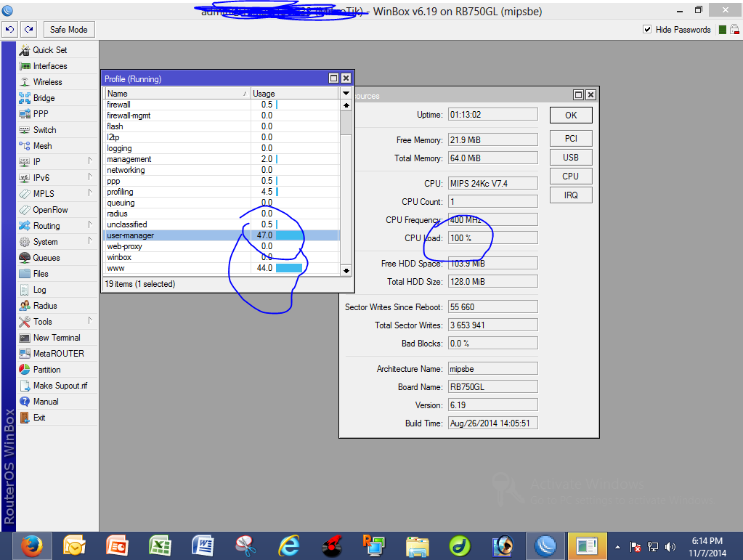Screen dimensions: 743x560
Task: Toggle the Hide Passwords checkbox
Action: (x=647, y=29)
